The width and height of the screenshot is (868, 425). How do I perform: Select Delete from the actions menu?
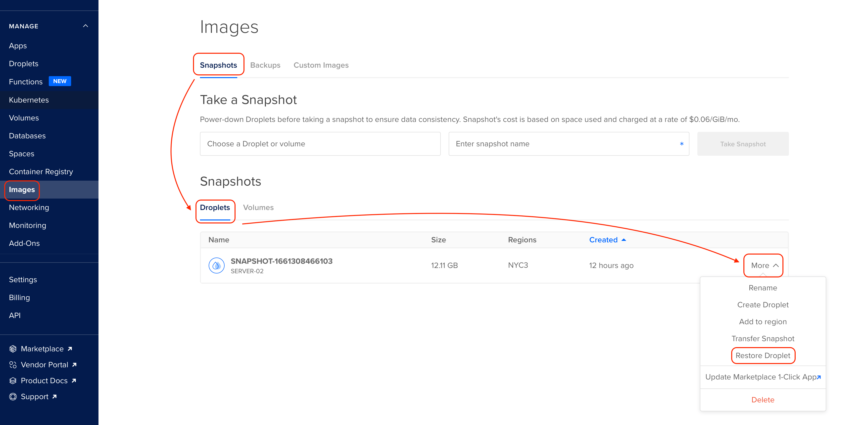pos(763,400)
